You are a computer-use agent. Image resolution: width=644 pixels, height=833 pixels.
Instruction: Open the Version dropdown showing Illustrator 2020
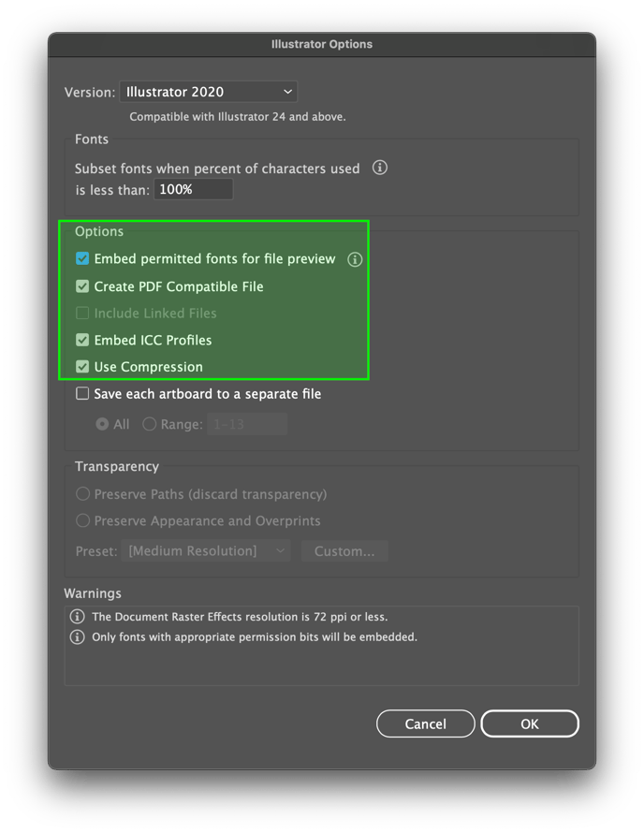point(208,92)
